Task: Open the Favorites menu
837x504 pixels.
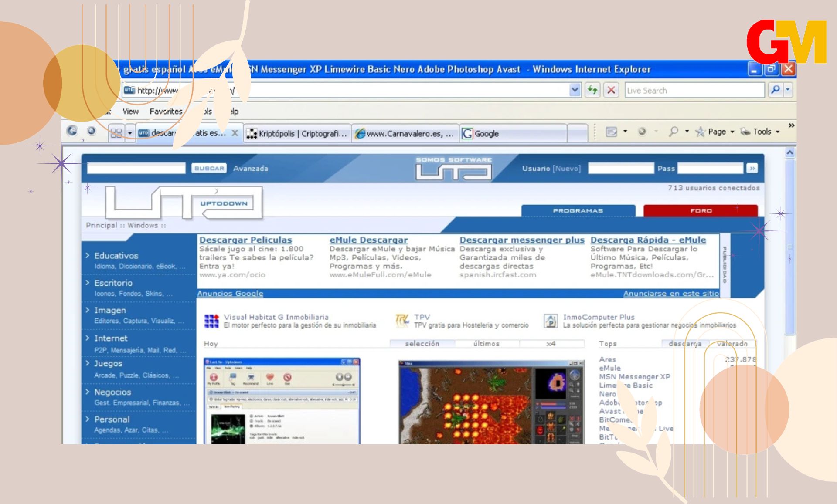Action: [166, 112]
